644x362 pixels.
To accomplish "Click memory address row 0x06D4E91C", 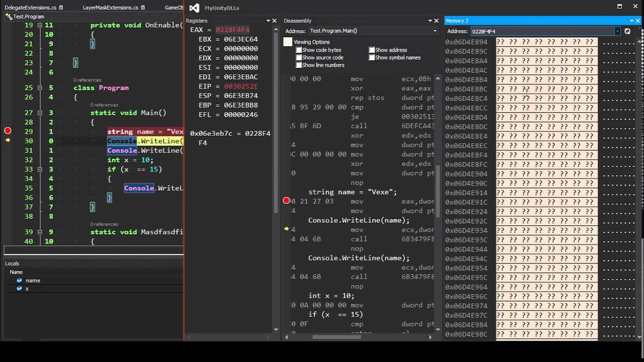I will pos(466,202).
